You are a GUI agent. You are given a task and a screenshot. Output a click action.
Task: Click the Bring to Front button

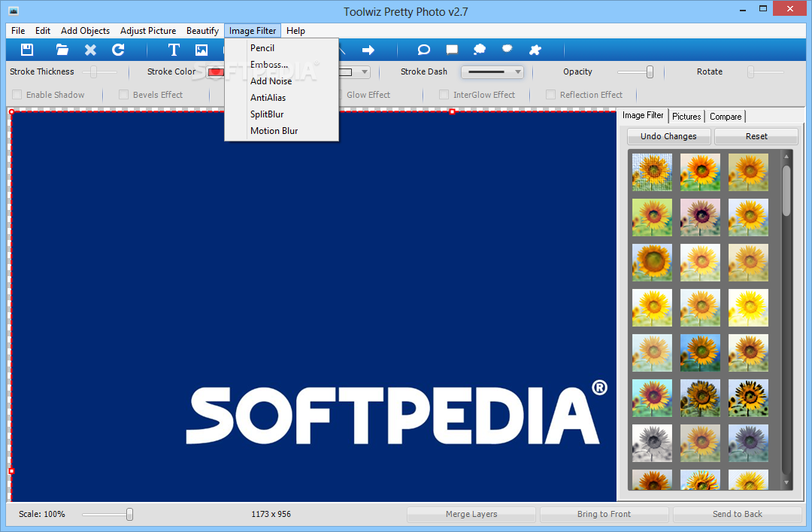[604, 514]
